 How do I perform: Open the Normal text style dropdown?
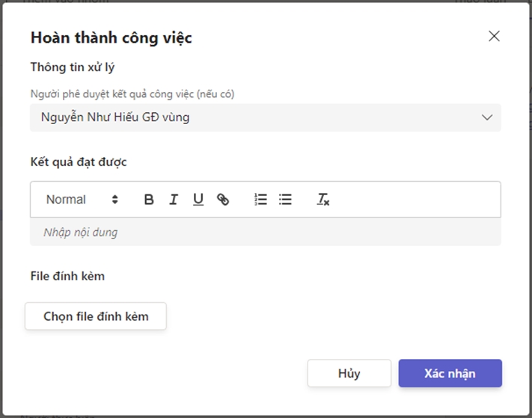[81, 200]
